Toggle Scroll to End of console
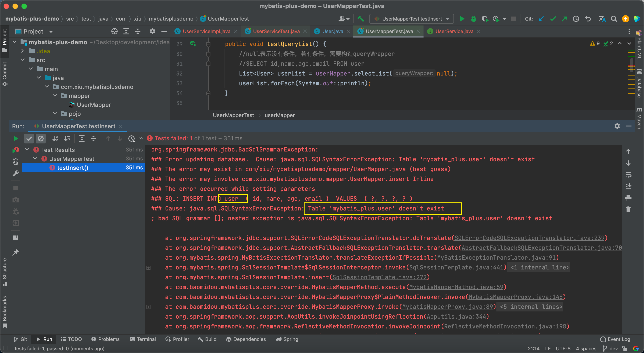644x353 pixels. coord(628,186)
